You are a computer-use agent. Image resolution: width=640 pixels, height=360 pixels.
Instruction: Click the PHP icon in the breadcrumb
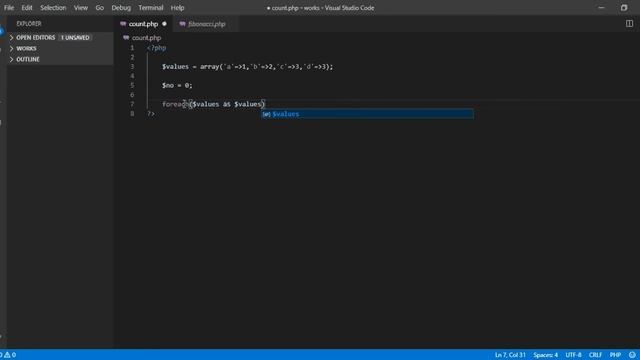[x=126, y=38]
